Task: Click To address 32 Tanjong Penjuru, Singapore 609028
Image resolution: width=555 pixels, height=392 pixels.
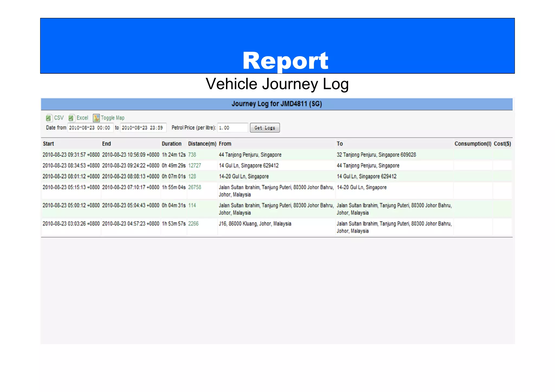Action: (x=376, y=155)
